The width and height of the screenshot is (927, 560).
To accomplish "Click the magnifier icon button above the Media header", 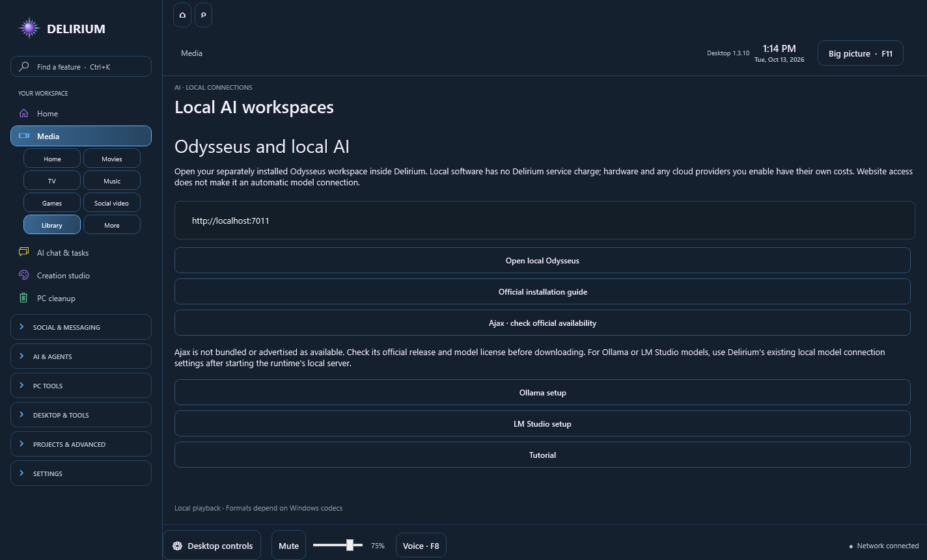I will [x=203, y=15].
